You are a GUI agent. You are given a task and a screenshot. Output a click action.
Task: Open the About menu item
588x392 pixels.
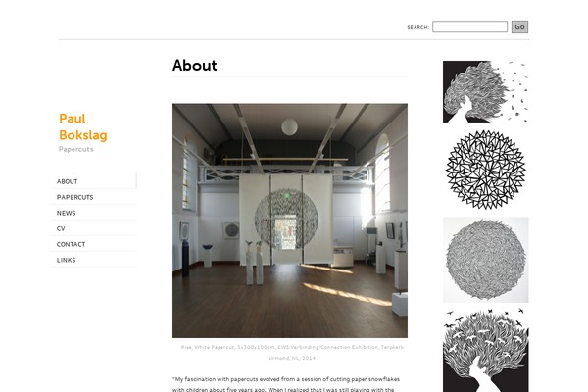[67, 181]
